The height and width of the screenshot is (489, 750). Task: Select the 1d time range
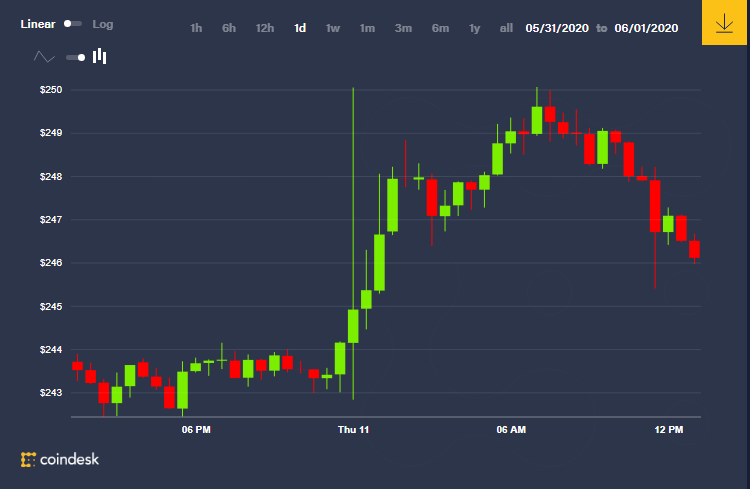pos(300,28)
